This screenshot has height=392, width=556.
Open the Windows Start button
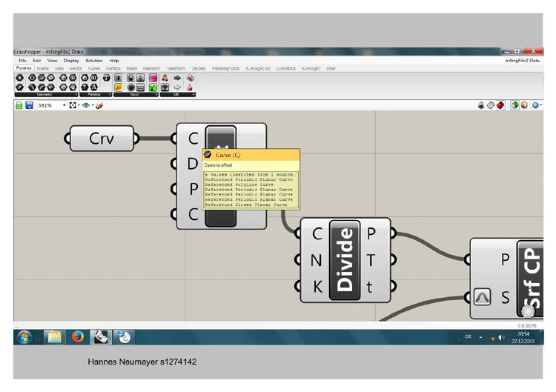(24, 337)
